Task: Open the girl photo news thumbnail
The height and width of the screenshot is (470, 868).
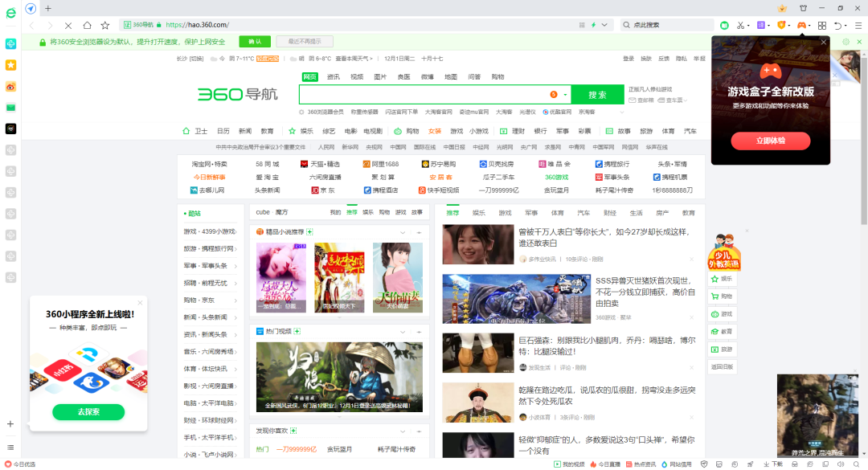Action: [x=477, y=244]
